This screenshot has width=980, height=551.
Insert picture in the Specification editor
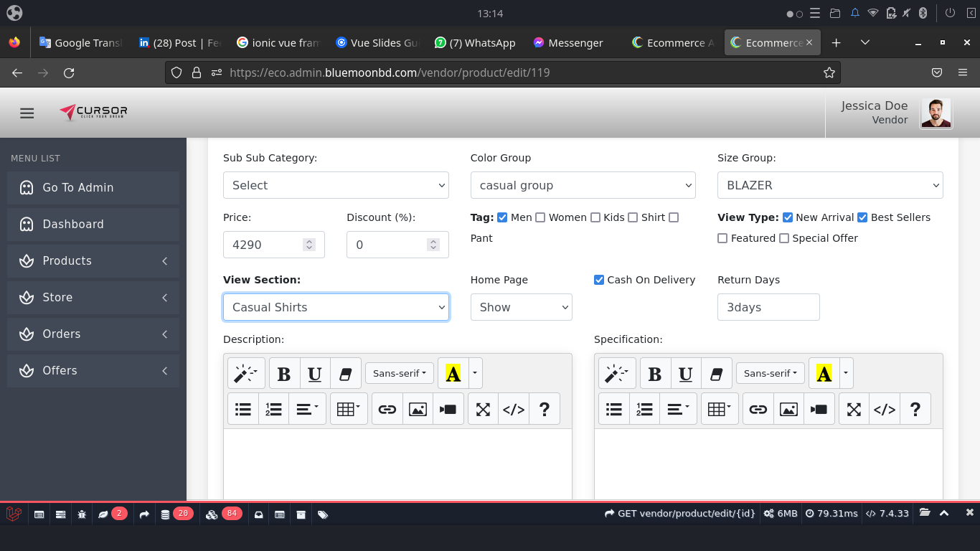pyautogui.click(x=788, y=409)
